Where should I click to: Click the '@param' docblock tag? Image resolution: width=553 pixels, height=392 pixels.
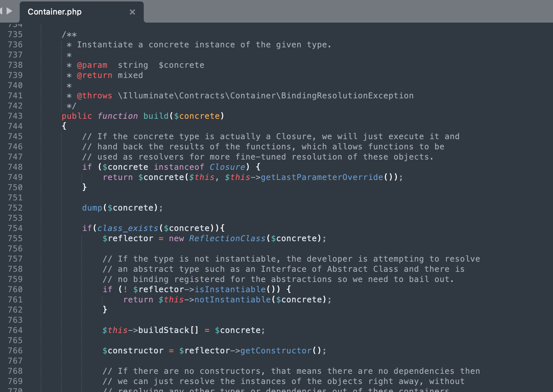92,65
